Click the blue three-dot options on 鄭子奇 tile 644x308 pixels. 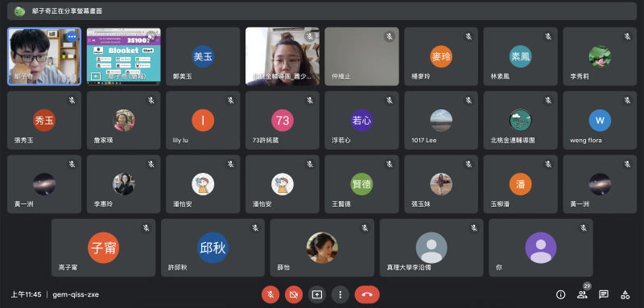(x=72, y=36)
